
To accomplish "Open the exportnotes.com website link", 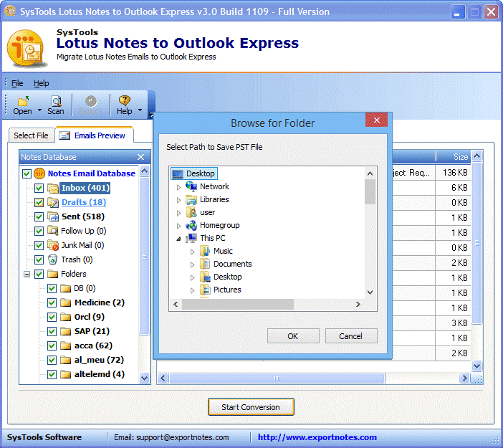I will pos(317,437).
